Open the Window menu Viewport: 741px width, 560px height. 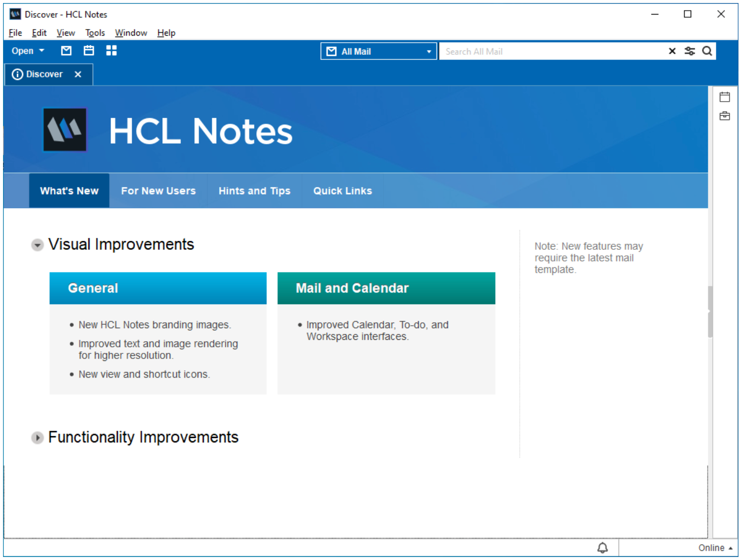click(131, 33)
